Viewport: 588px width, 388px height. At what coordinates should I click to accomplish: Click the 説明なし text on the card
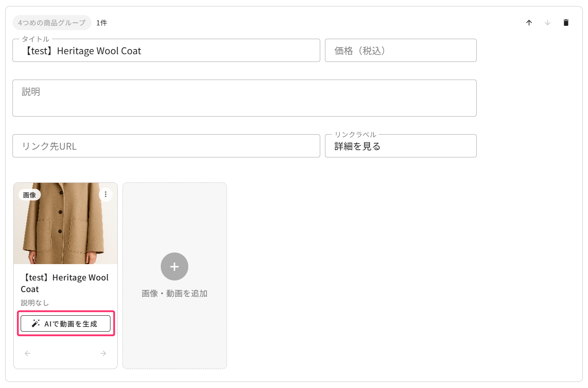(35, 303)
